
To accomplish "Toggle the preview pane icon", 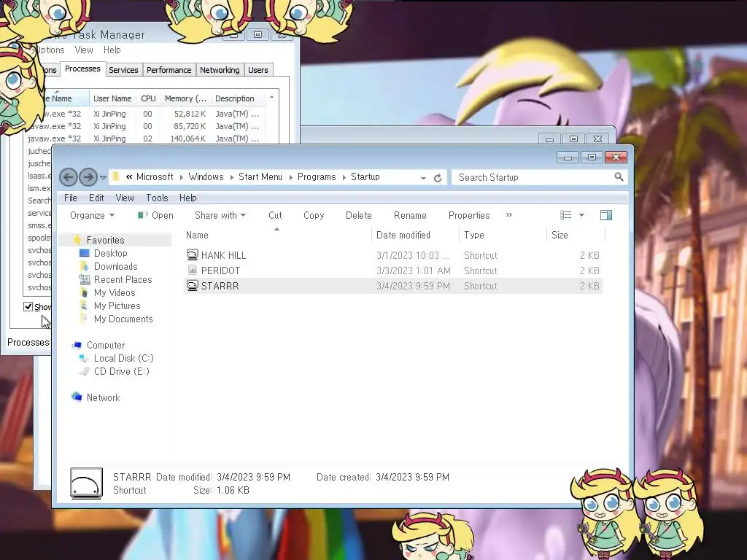I will [606, 215].
